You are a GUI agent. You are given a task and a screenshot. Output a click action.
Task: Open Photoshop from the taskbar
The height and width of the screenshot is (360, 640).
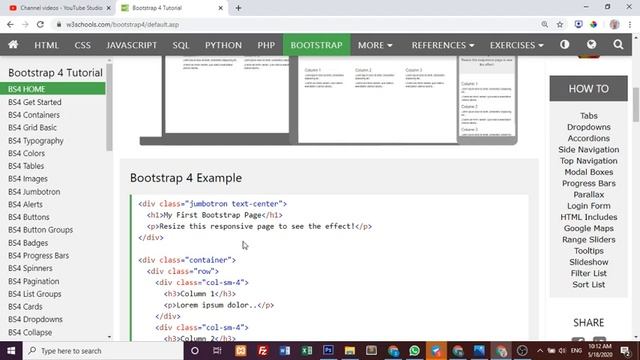tap(328, 351)
